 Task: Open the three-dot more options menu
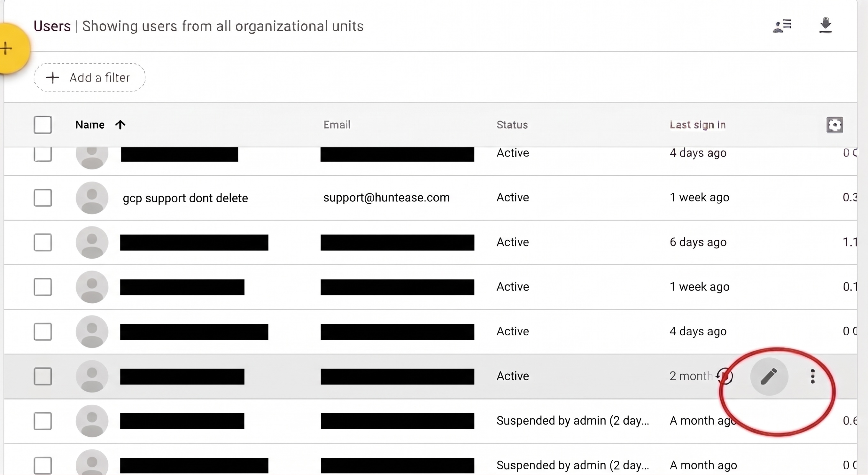[812, 376]
